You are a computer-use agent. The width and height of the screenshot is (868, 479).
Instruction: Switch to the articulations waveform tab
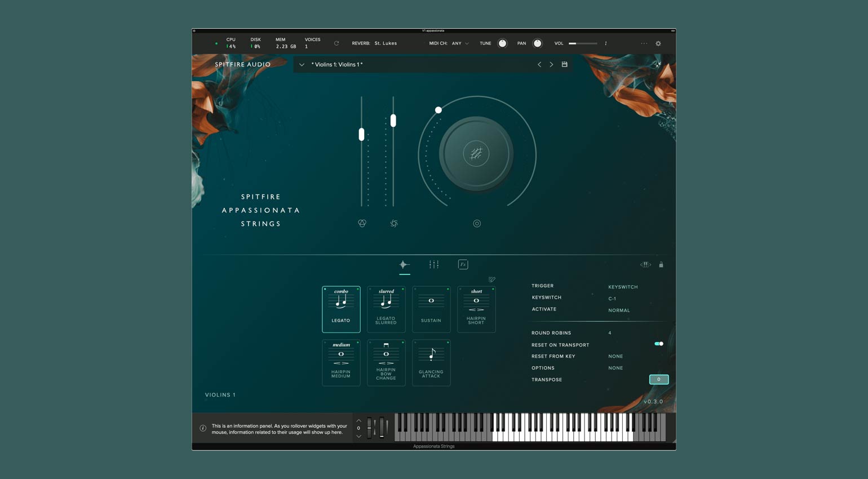(404, 264)
